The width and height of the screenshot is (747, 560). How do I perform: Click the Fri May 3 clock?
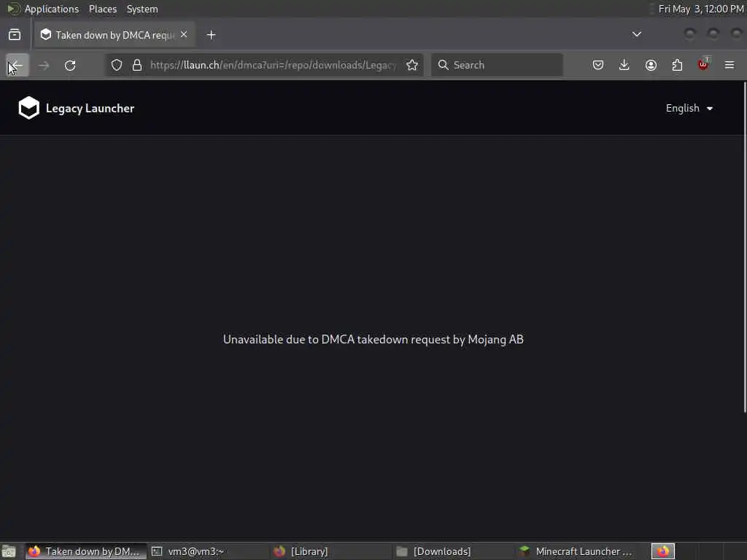(701, 9)
